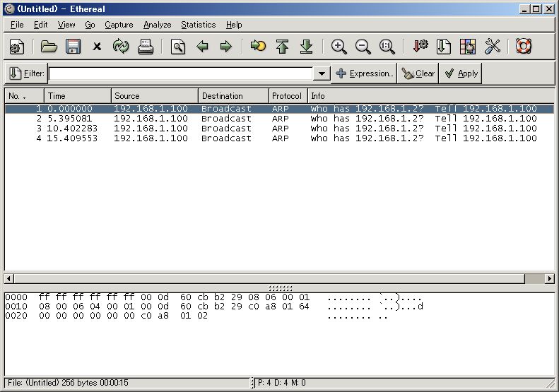Open the Analyze menu
The image size is (559, 392).
(x=157, y=25)
